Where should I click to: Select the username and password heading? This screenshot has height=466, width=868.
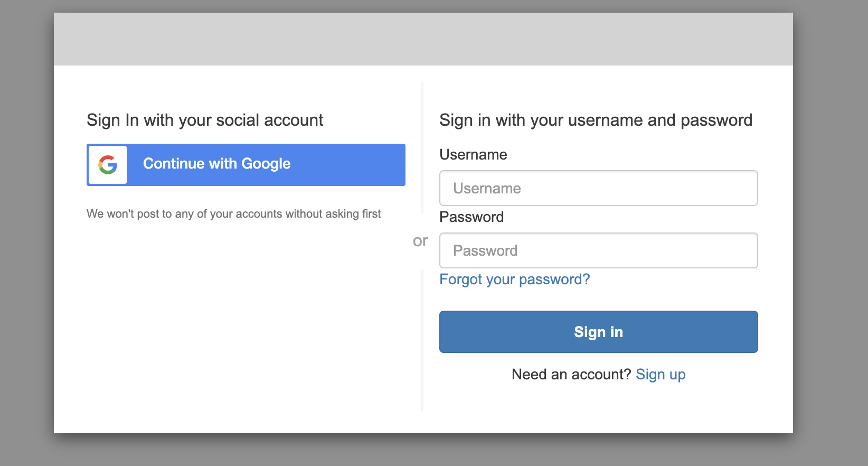pos(596,120)
